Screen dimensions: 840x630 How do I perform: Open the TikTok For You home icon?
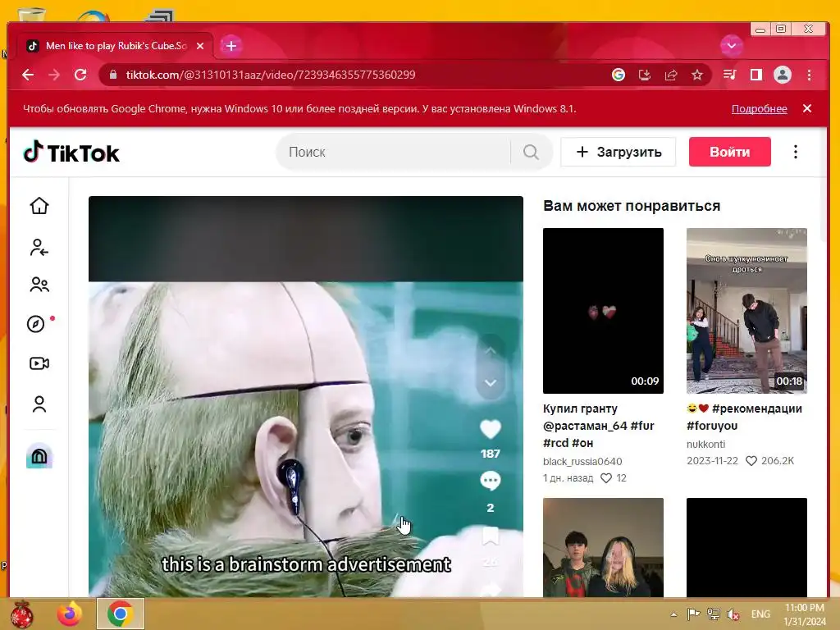[39, 206]
